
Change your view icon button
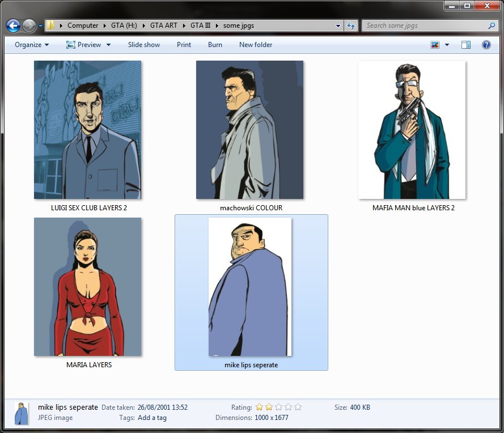pyautogui.click(x=435, y=45)
